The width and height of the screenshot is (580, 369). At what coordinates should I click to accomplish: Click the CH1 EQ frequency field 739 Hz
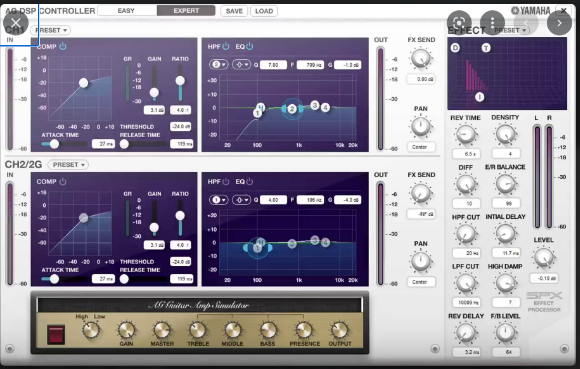[310, 65]
